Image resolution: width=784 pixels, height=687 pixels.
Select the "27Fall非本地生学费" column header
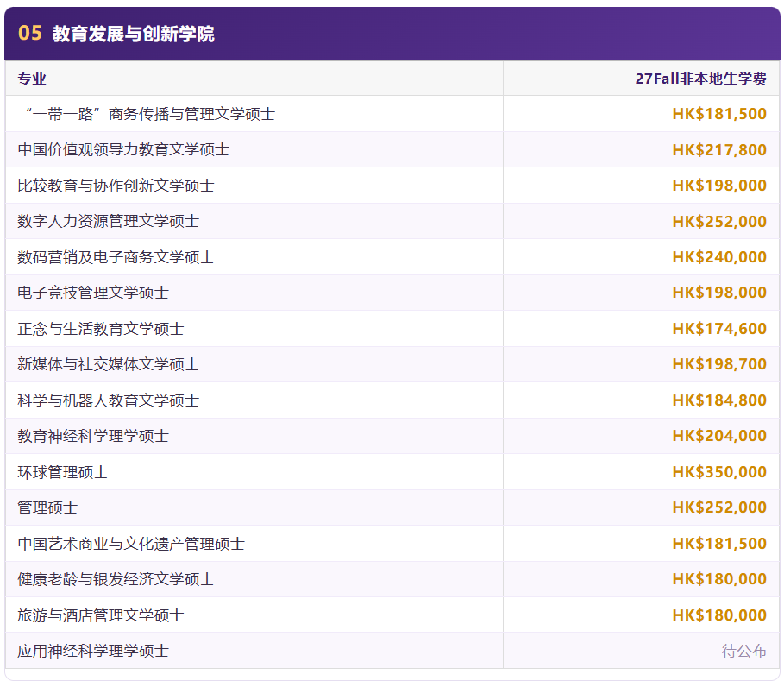pos(700,79)
